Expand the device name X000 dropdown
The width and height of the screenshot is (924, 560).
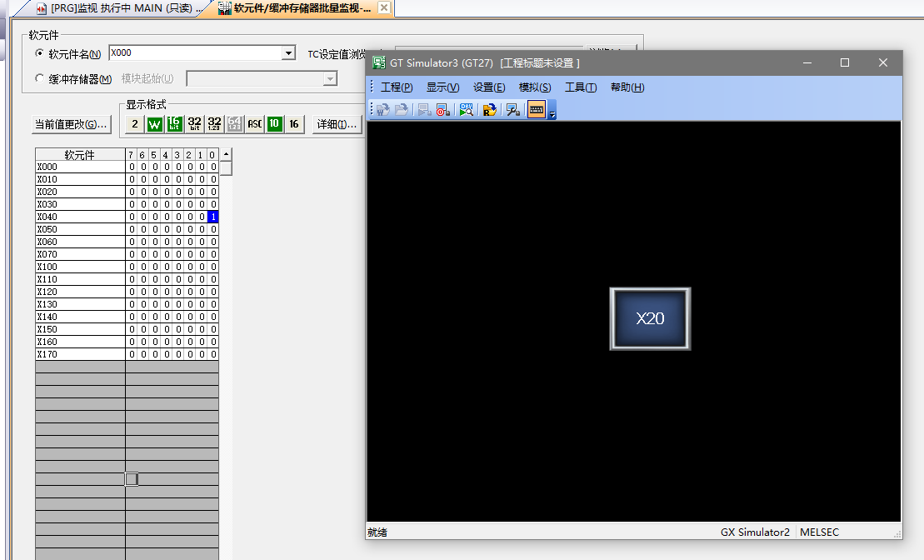click(288, 53)
